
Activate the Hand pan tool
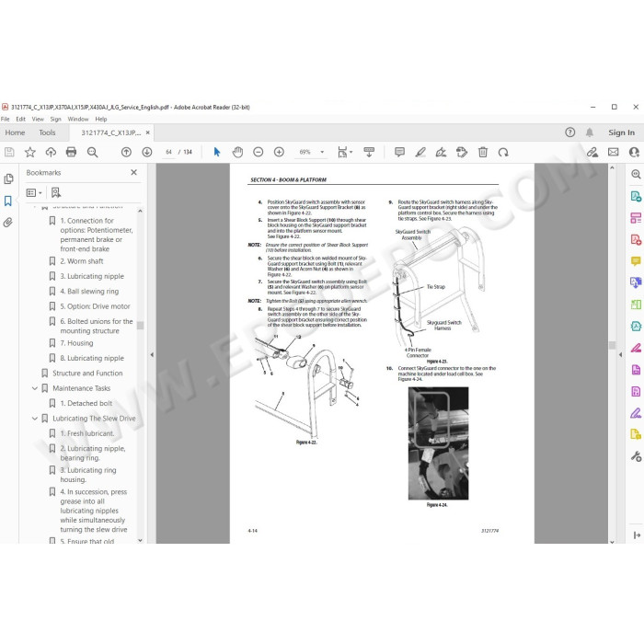point(237,153)
